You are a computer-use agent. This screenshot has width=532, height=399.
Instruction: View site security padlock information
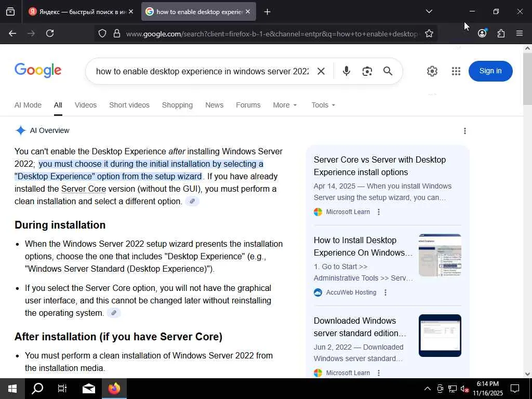[117, 33]
